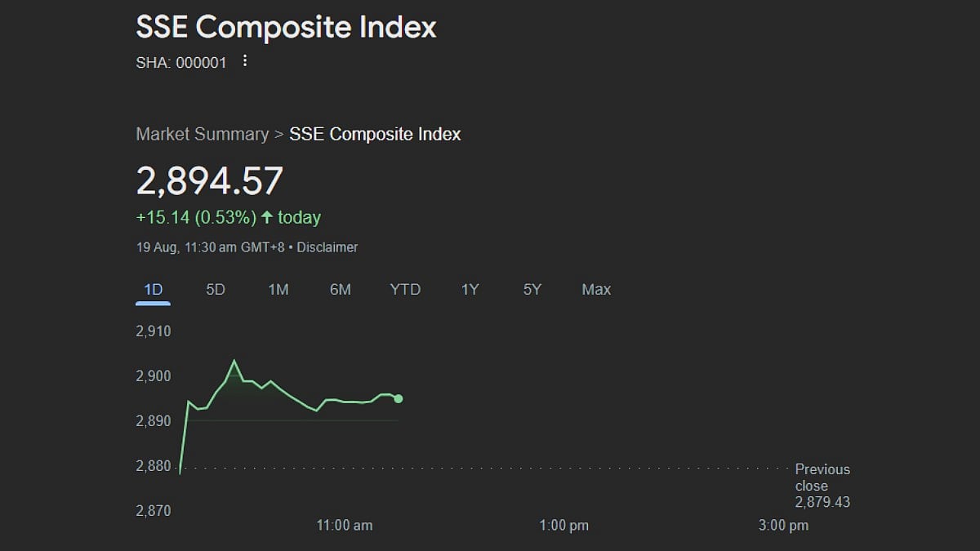
Task: Open the three-dot menu beside SHA: 000001
Action: (244, 61)
